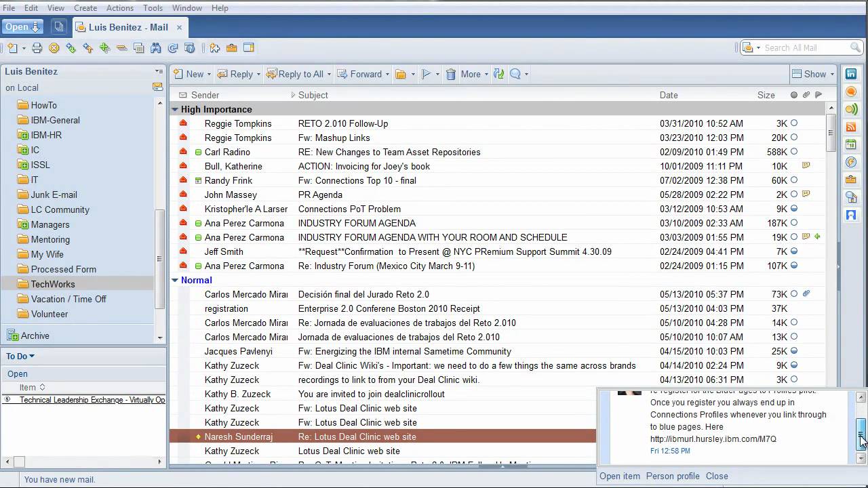Click Open item in the popup
Image resolution: width=868 pixels, height=488 pixels.
pyautogui.click(x=620, y=476)
